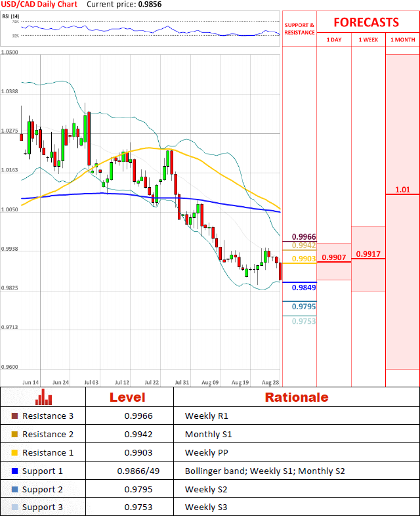The image size is (420, 516).
Task: Click the Rationale column header
Action: coord(296,397)
